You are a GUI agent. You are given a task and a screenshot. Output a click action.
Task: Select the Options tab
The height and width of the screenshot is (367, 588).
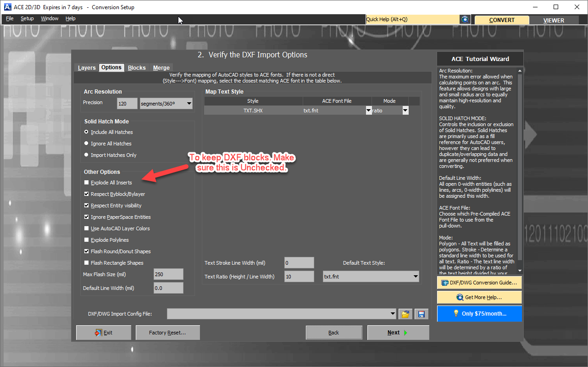click(111, 67)
